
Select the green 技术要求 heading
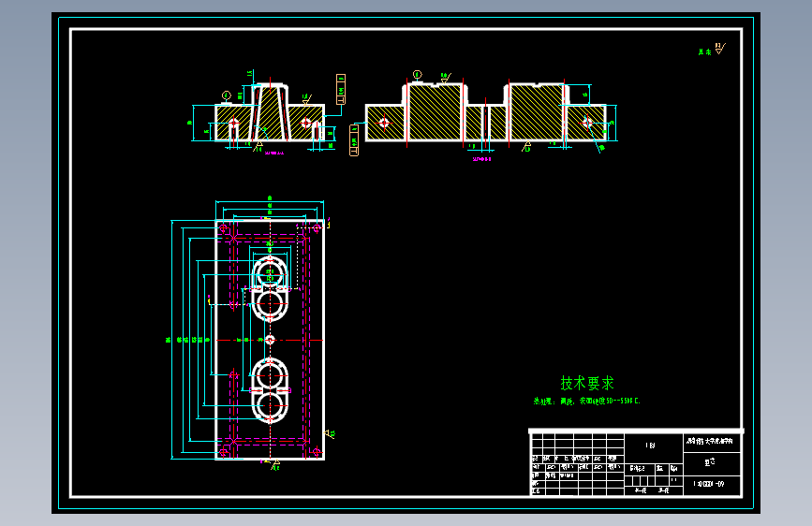pos(586,383)
